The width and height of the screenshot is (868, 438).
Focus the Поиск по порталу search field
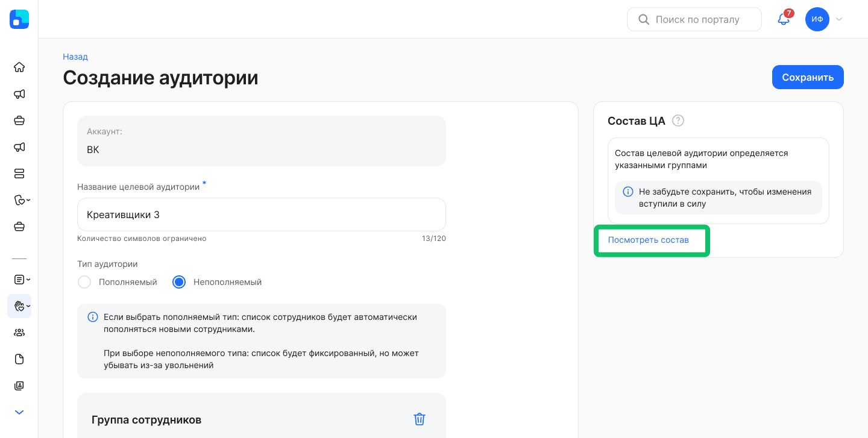pyautogui.click(x=694, y=19)
